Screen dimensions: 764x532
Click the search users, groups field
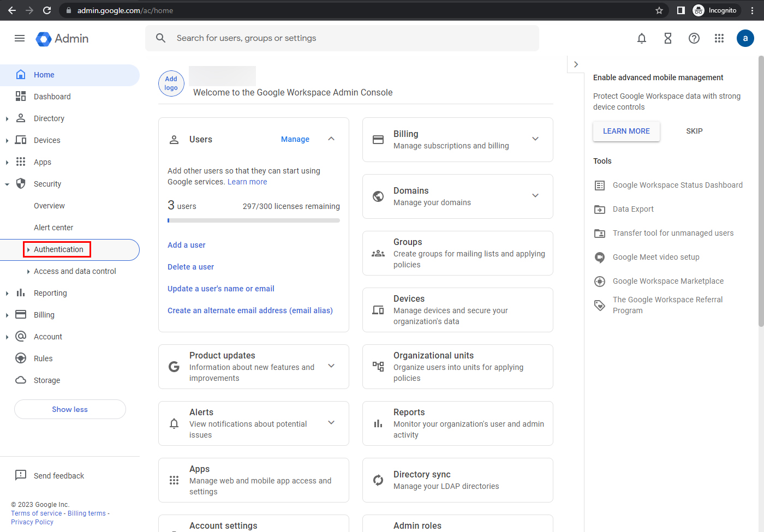349,38
